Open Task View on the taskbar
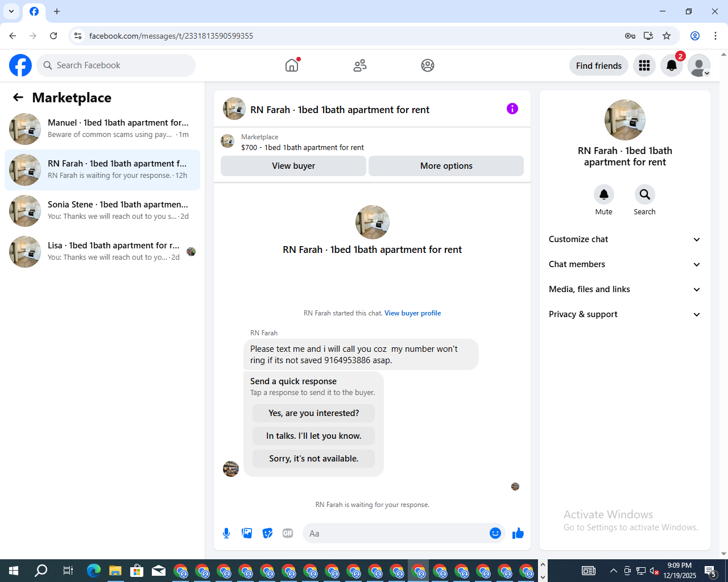Screen dimensions: 728x582 pos(68,571)
